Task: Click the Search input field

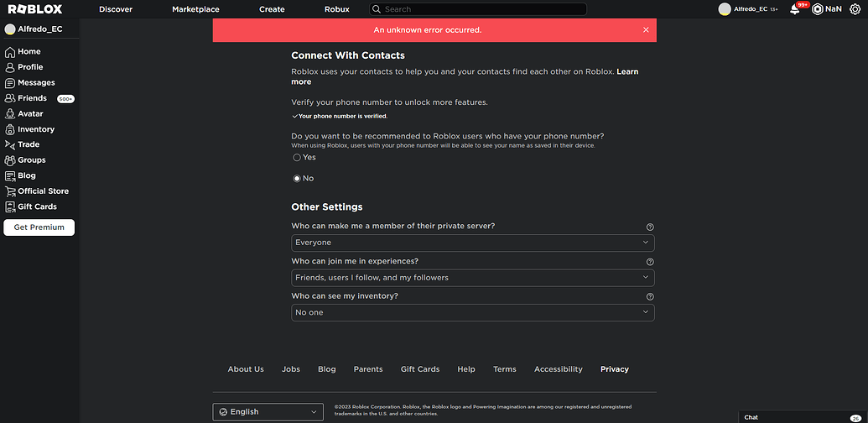Action: coord(478,9)
